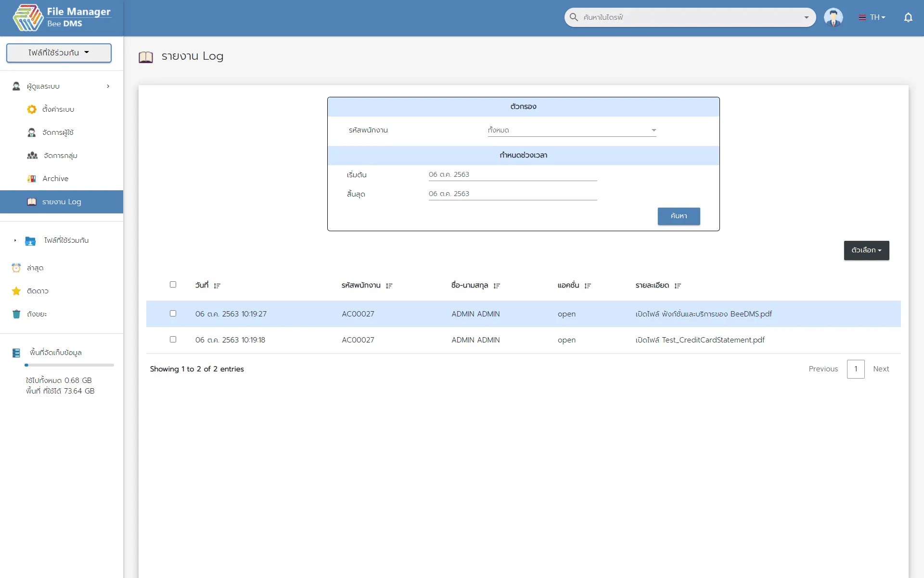Open the user avatar profile
Viewport: 924px width, 578px height.
833,17
